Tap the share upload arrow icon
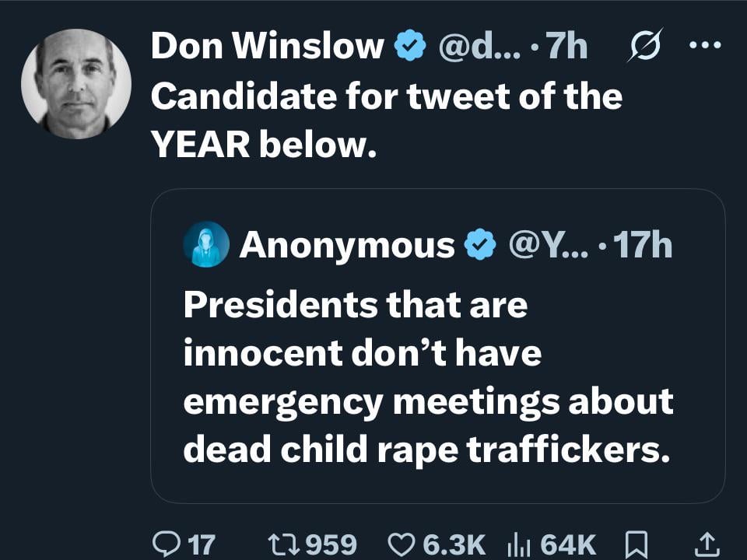Image resolution: width=747 pixels, height=560 pixels. [707, 544]
